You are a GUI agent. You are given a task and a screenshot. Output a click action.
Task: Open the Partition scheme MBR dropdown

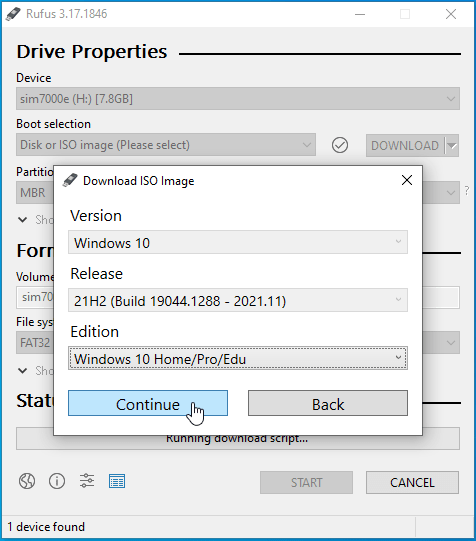(x=35, y=193)
